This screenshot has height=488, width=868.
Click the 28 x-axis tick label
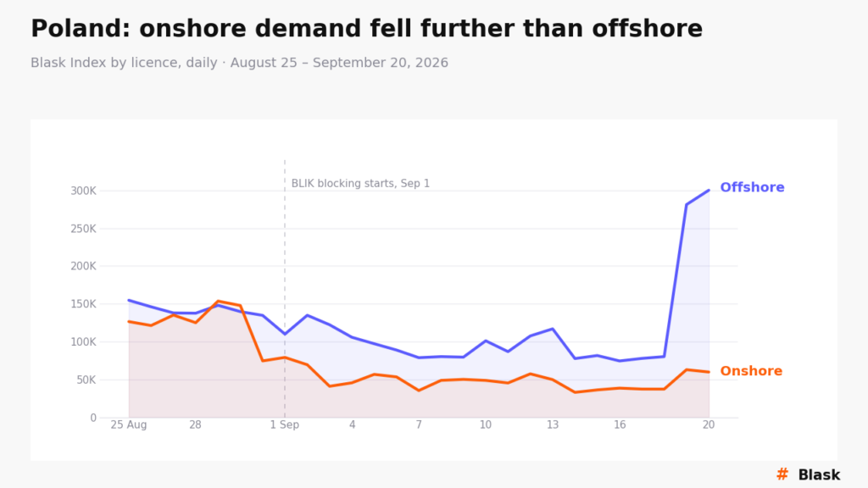point(196,425)
